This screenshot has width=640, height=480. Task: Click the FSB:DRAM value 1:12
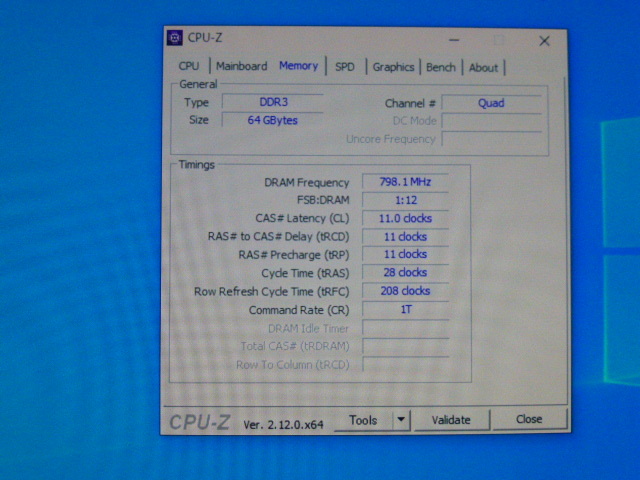405,200
